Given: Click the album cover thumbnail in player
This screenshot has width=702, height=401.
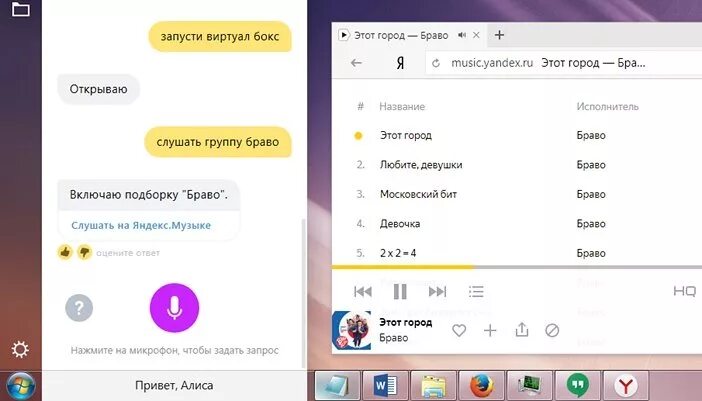Looking at the screenshot, I should [x=351, y=330].
